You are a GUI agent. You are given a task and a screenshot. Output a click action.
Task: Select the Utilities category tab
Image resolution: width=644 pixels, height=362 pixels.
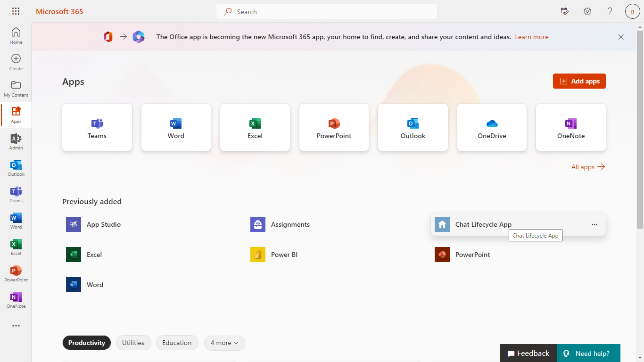[x=133, y=343]
